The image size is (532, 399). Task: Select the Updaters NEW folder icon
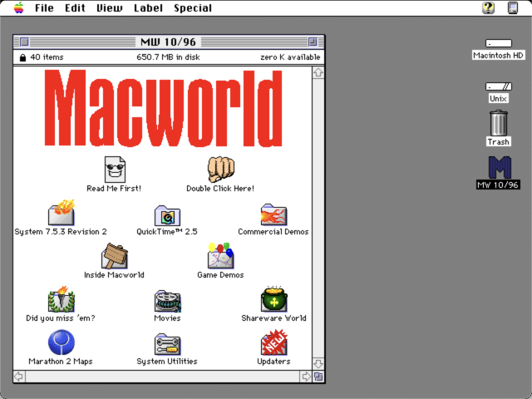273,342
